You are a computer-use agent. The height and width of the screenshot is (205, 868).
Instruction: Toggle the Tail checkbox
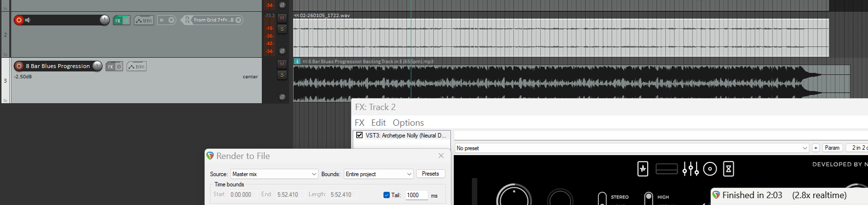coord(387,195)
